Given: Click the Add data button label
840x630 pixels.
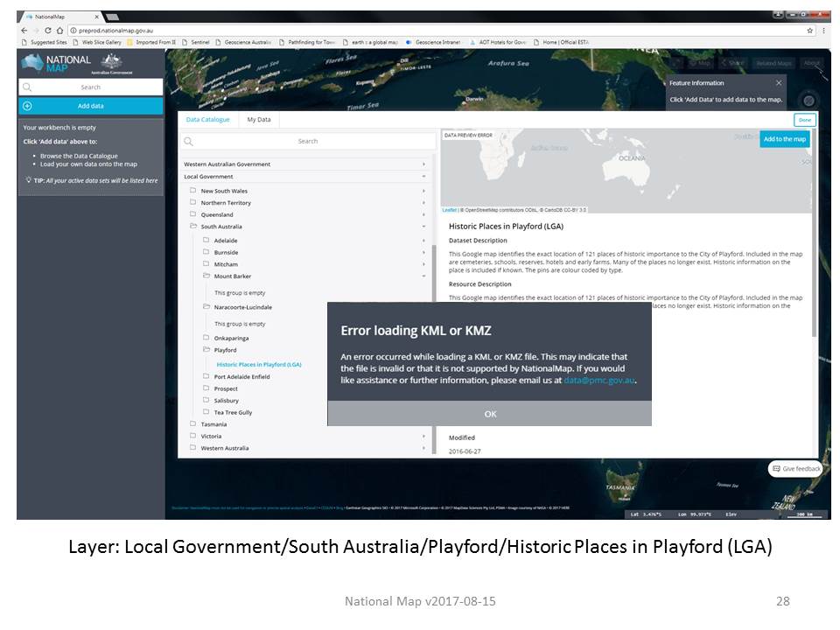Looking at the screenshot, I should click(x=90, y=106).
